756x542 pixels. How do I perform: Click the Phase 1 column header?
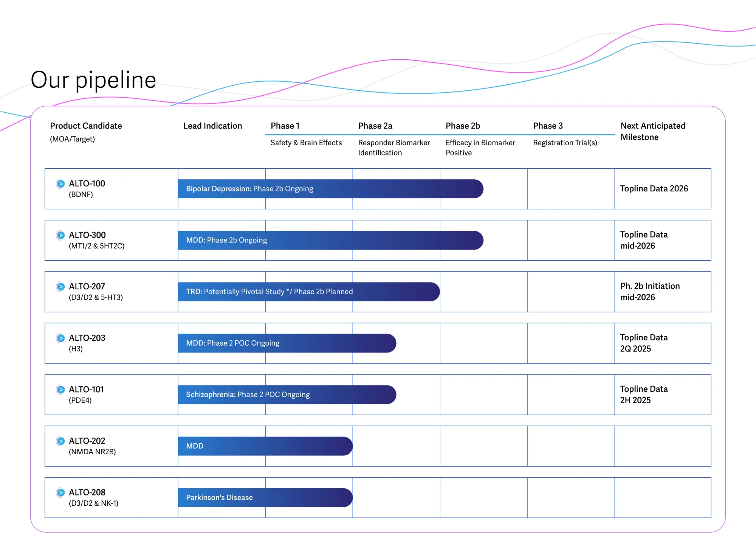click(285, 126)
